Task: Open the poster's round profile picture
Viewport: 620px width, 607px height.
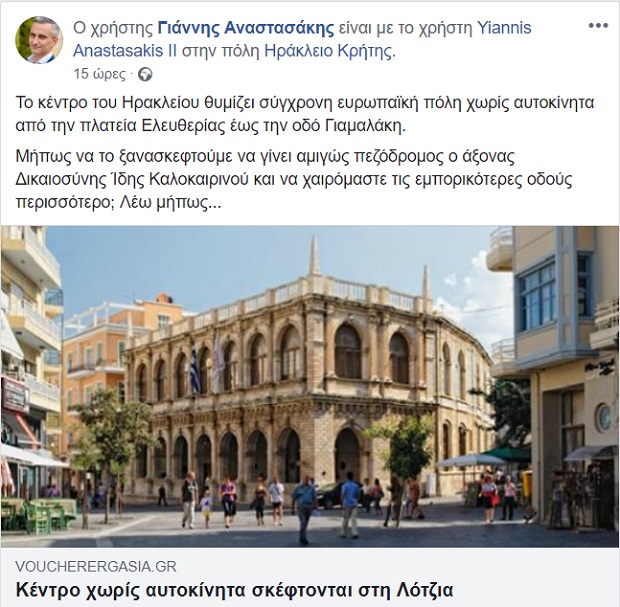Action: coord(39,40)
